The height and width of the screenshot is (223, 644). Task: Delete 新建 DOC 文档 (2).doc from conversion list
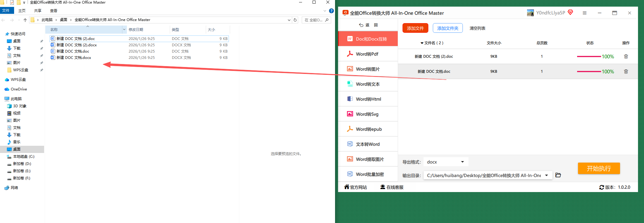click(626, 57)
